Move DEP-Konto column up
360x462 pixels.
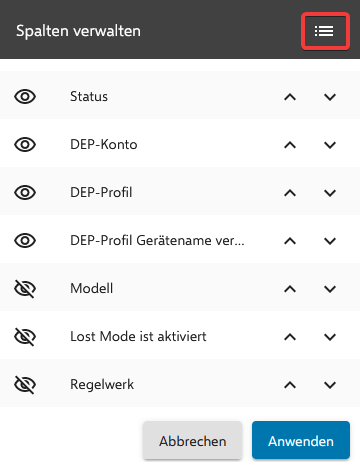click(290, 145)
